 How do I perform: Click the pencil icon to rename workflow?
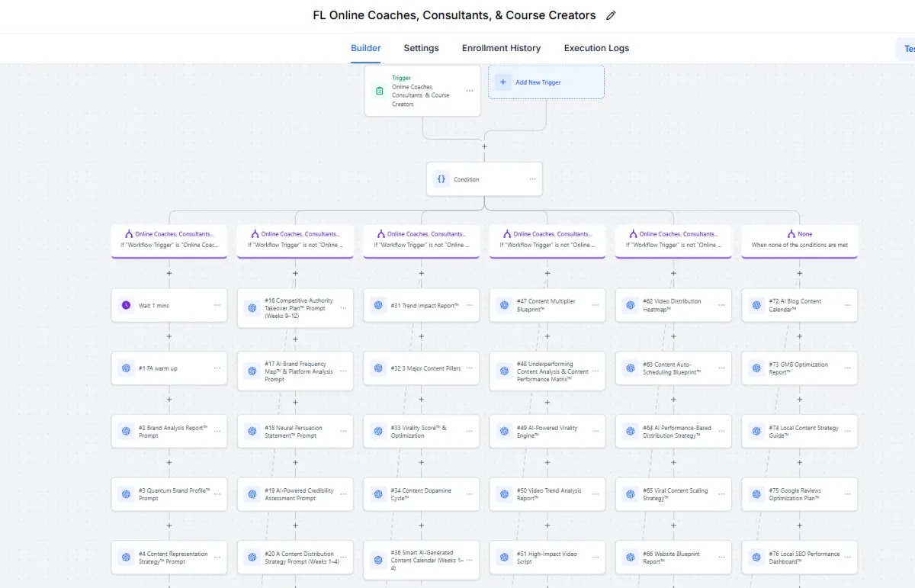(x=610, y=15)
